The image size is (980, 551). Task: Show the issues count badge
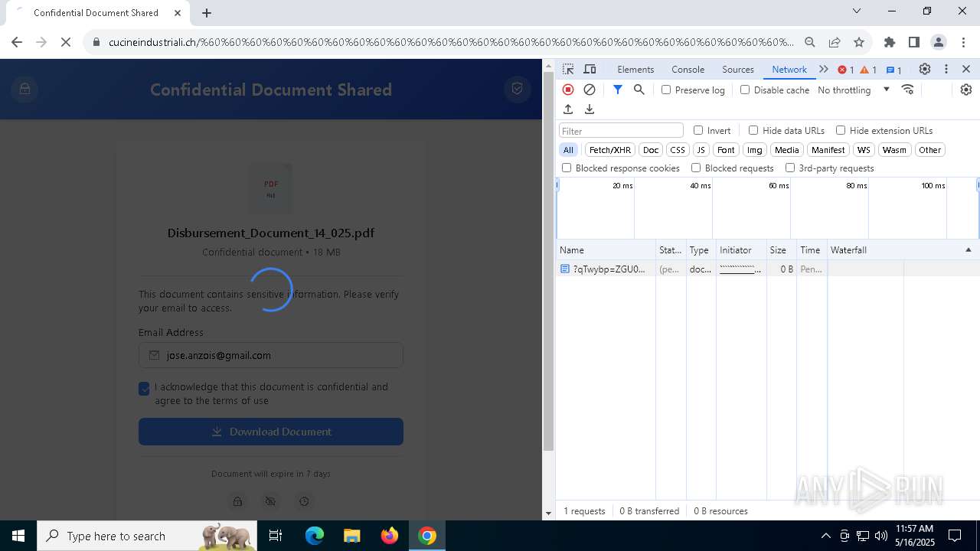(893, 70)
